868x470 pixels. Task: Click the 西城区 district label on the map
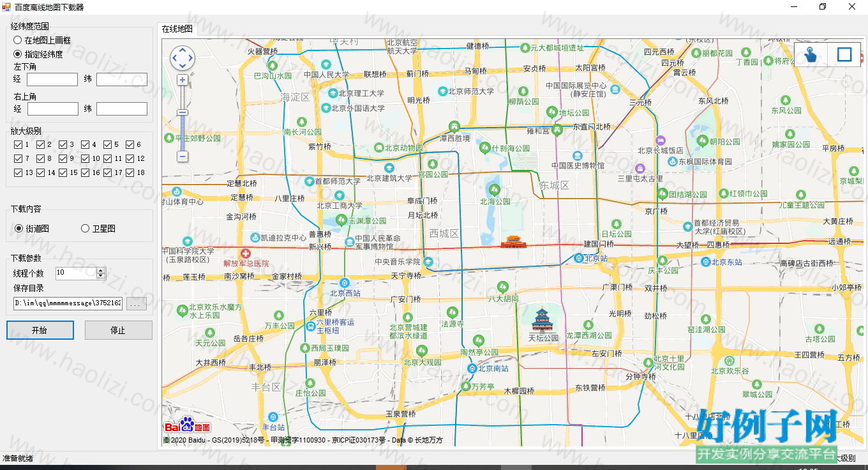(x=444, y=233)
